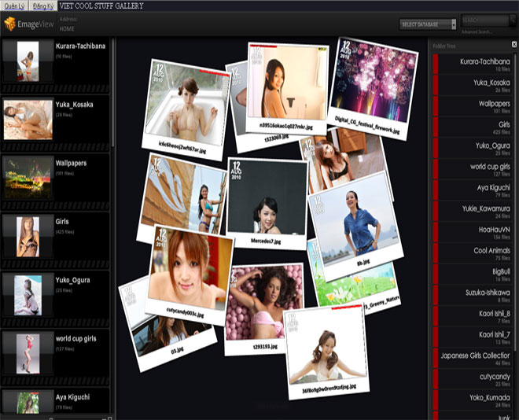Viewport: 519px width, 420px height.
Task: Focus the SEARCH input field
Action: coord(484,20)
